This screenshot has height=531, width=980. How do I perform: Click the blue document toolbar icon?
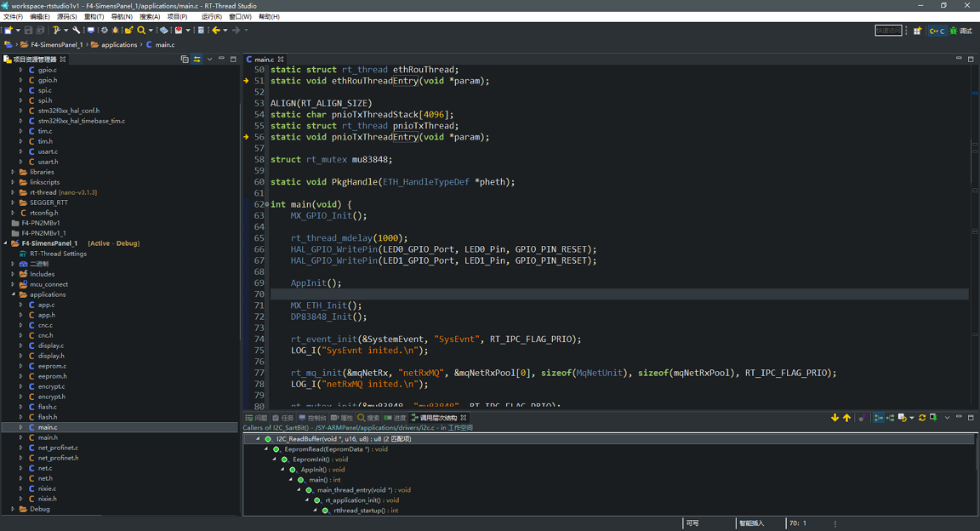[x=202, y=30]
